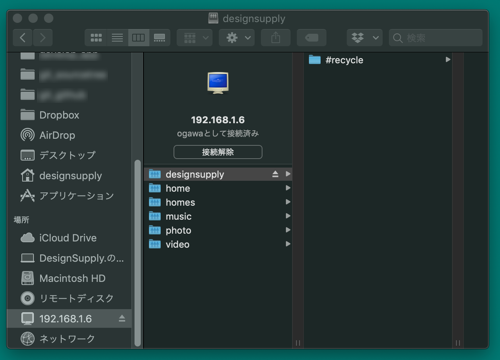Eject 192.168.1.6 from the sidebar
This screenshot has width=500, height=360.
(x=122, y=319)
